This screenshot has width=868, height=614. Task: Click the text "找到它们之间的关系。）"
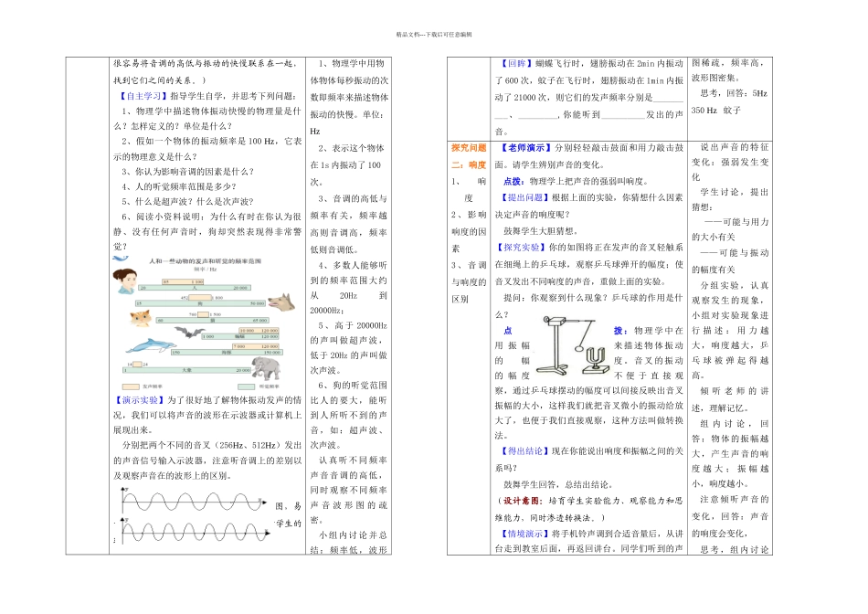(x=161, y=80)
